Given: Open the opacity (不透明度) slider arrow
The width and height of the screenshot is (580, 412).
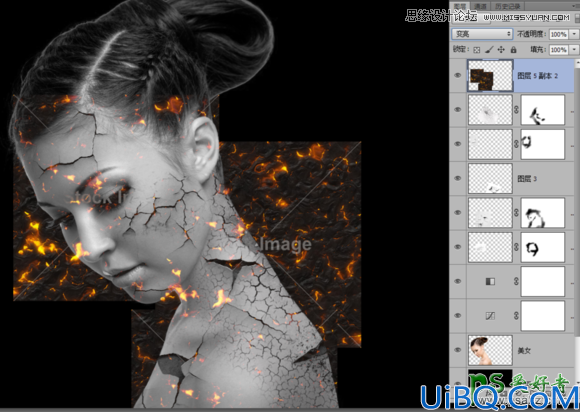Looking at the screenshot, I should click(x=574, y=34).
